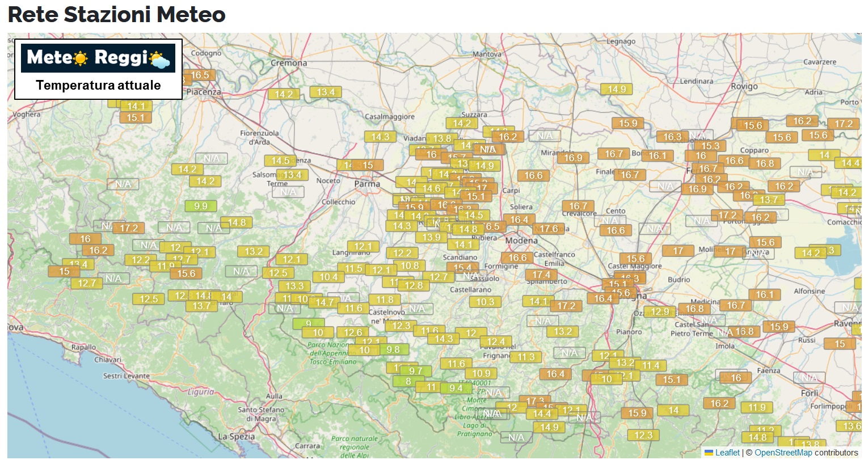Open the 17.4 marker near Spilamberto
The width and height of the screenshot is (868, 460).
pos(541,275)
